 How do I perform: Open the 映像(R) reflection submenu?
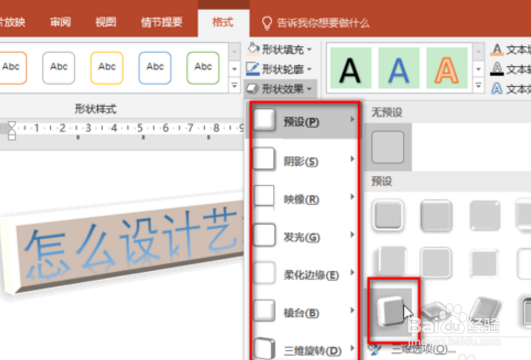[x=305, y=198]
